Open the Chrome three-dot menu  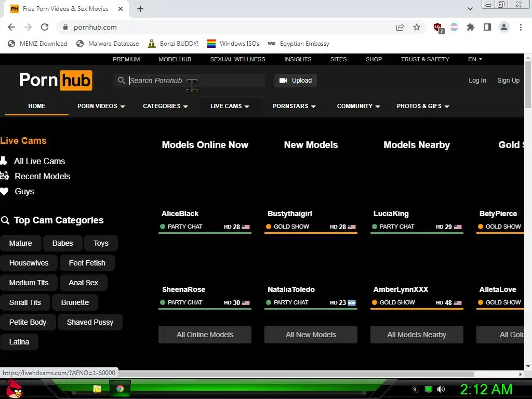521,27
